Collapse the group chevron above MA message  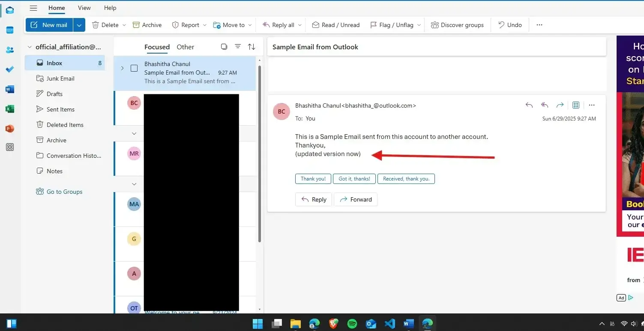click(x=134, y=184)
